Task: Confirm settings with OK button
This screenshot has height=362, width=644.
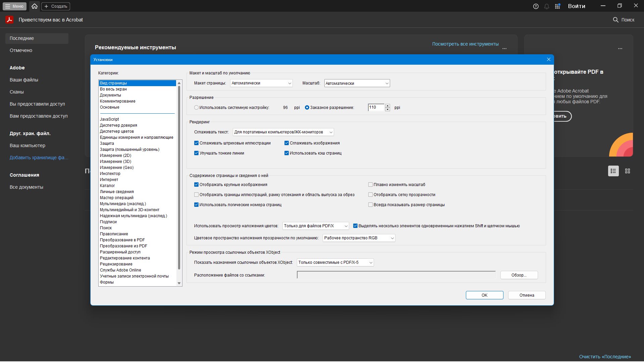Action: click(484, 295)
